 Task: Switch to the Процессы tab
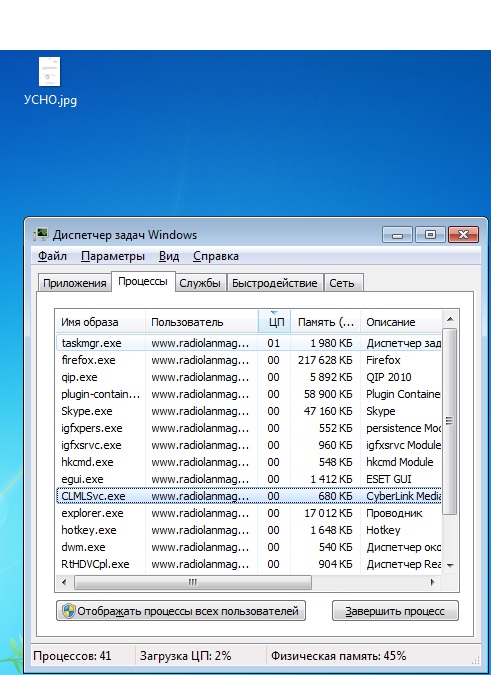[x=143, y=282]
